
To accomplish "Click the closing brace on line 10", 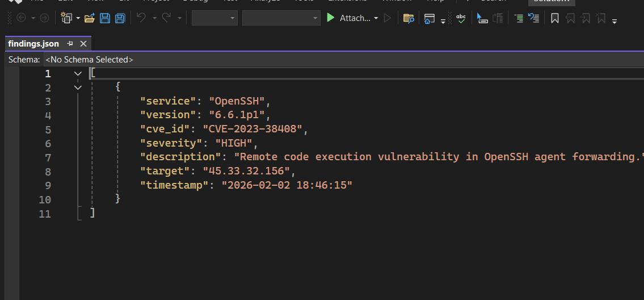I will 118,198.
